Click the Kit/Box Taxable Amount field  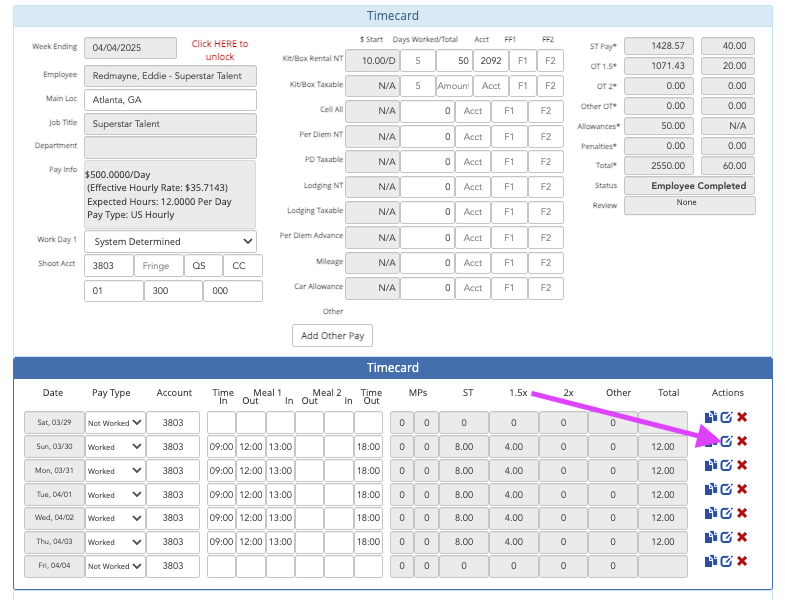(x=454, y=86)
